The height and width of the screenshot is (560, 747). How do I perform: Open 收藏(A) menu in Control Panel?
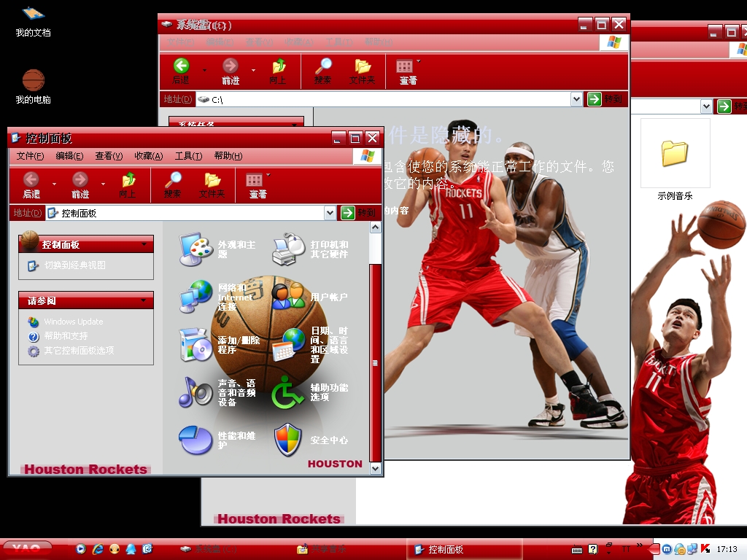point(149,156)
